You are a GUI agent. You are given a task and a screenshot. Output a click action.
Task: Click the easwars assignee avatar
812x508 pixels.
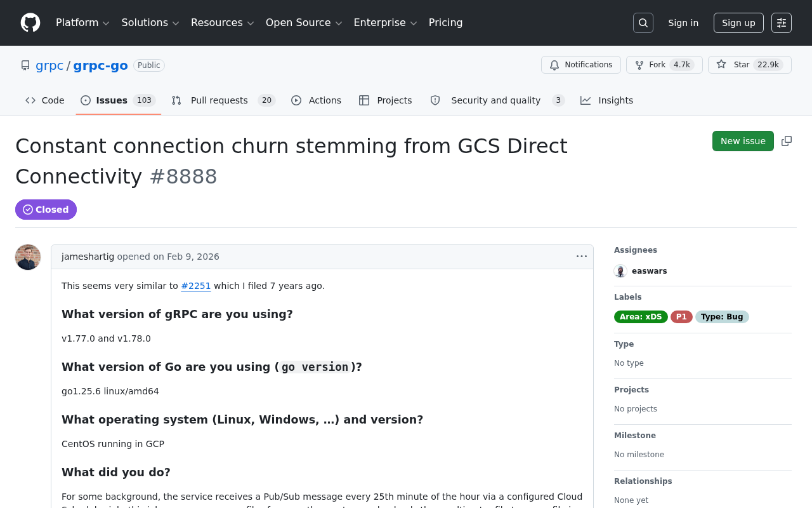(x=620, y=271)
